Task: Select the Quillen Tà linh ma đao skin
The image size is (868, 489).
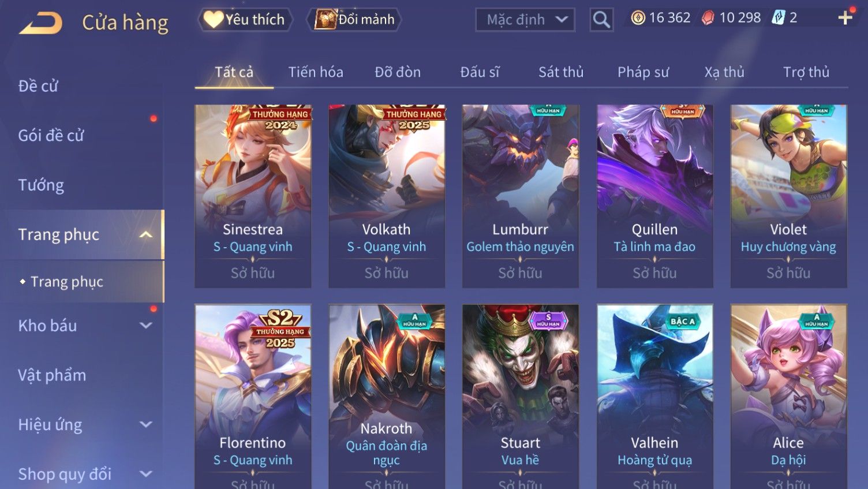Action: 654,196
